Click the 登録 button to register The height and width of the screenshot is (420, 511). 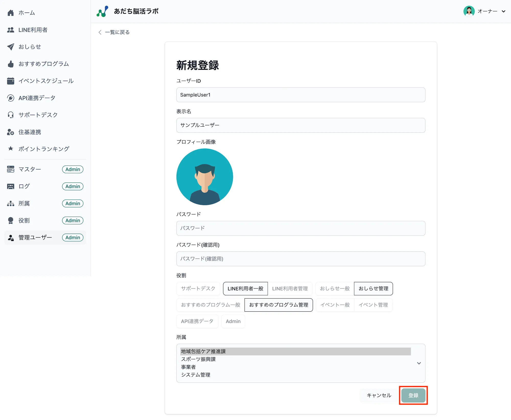tap(413, 395)
